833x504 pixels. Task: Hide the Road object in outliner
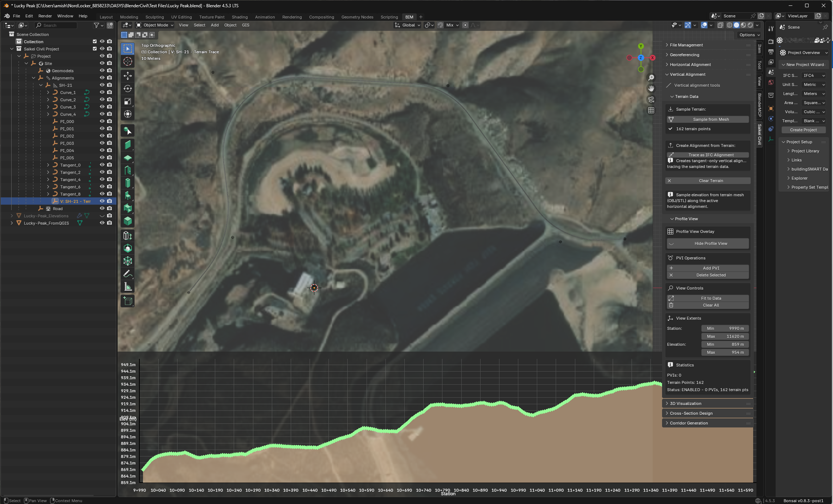tap(102, 208)
